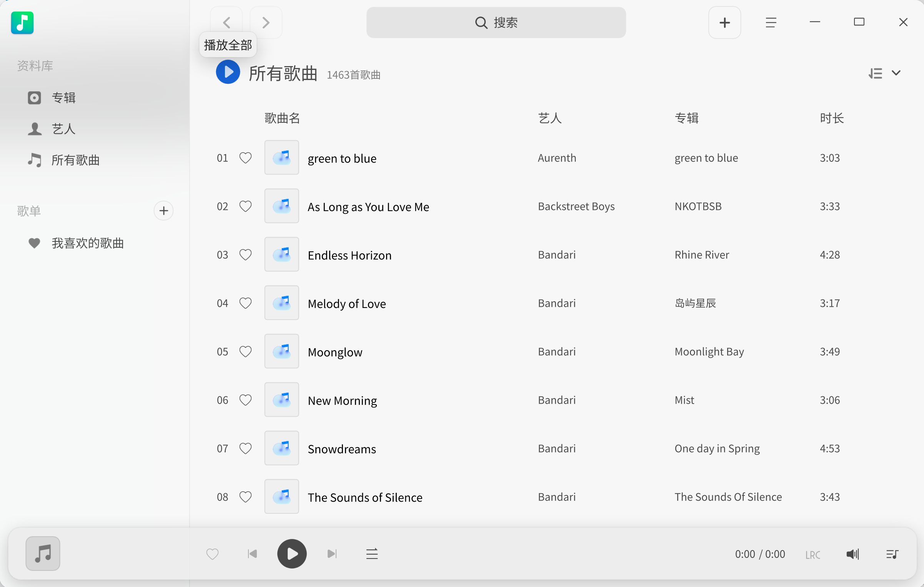Viewport: 924px width, 587px height.
Task: Go back with the left arrow
Action: click(x=226, y=23)
